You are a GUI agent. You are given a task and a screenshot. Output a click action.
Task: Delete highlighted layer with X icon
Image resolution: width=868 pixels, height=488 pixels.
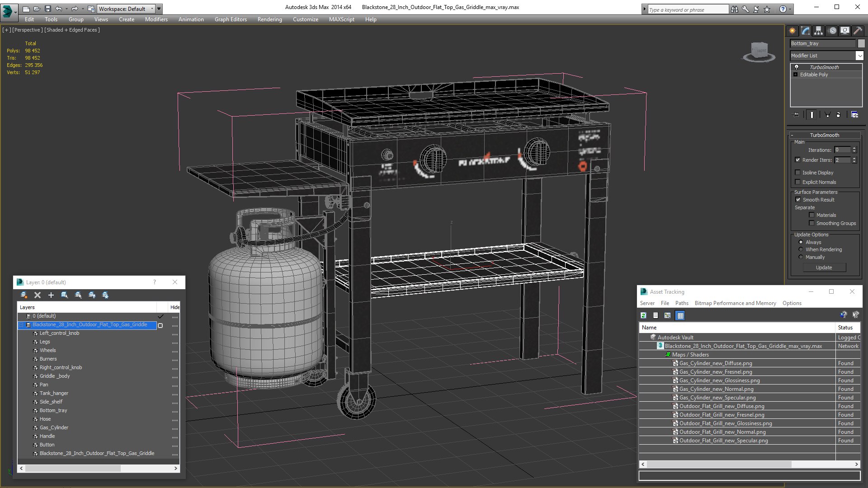38,295
